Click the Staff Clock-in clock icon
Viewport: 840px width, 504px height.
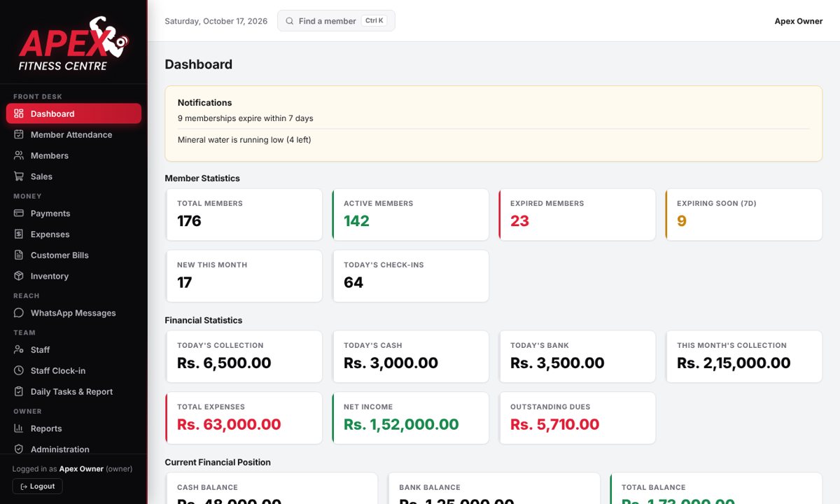19,370
